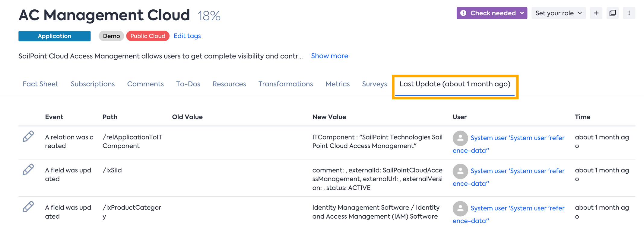
Task: Click the /lxProductCategory path cell
Action: (132, 212)
